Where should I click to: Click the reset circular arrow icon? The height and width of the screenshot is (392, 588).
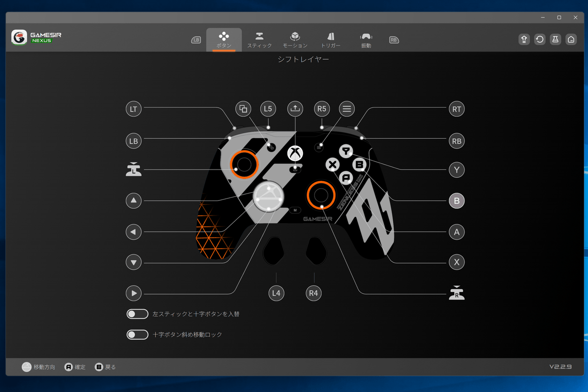pos(539,40)
